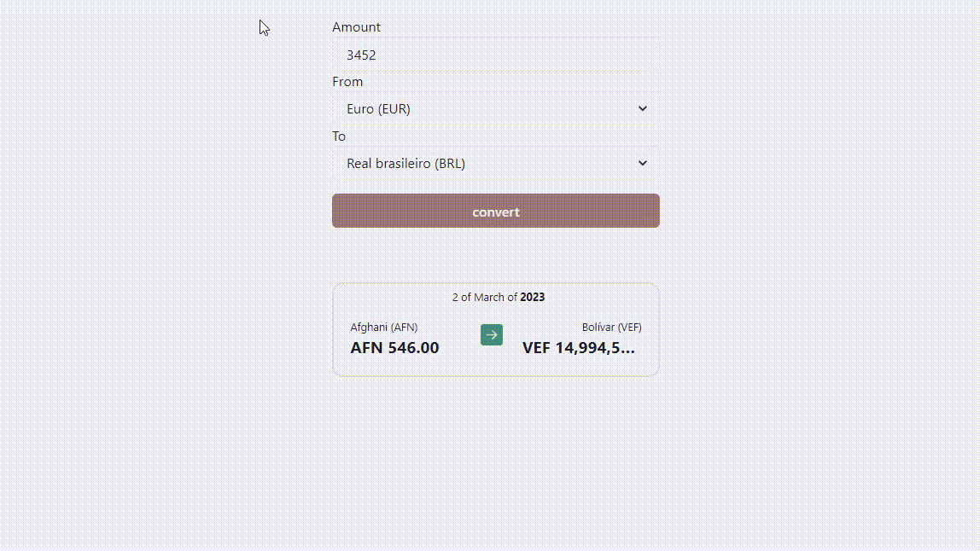Click the brown convert button
This screenshot has width=980, height=551.
coord(496,211)
